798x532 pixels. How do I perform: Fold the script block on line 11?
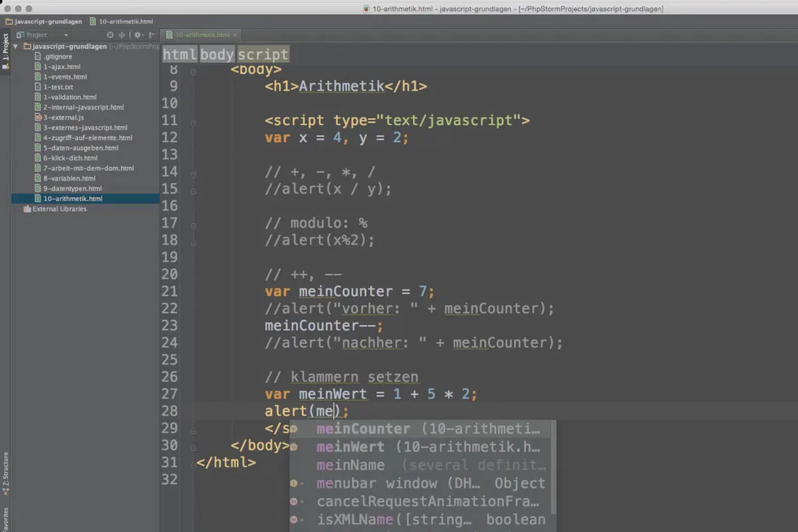(193, 122)
